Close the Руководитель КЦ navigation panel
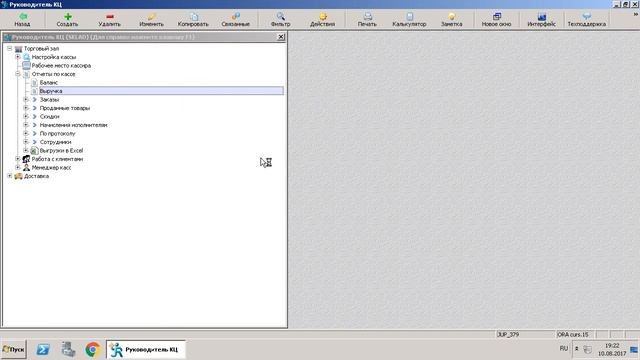 coord(281,37)
